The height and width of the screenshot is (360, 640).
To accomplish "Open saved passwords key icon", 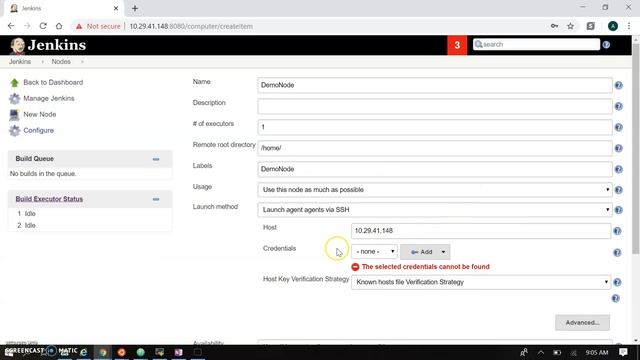I will point(554,26).
